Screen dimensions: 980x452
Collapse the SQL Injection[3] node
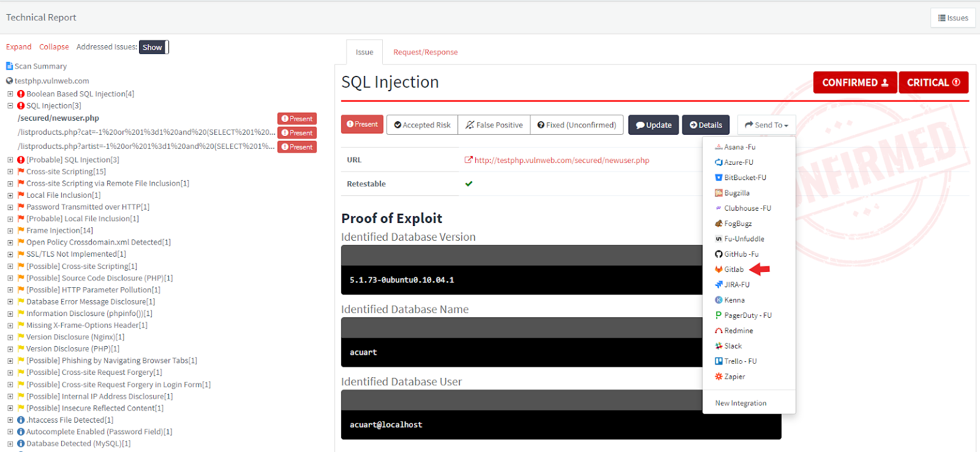pos(10,105)
